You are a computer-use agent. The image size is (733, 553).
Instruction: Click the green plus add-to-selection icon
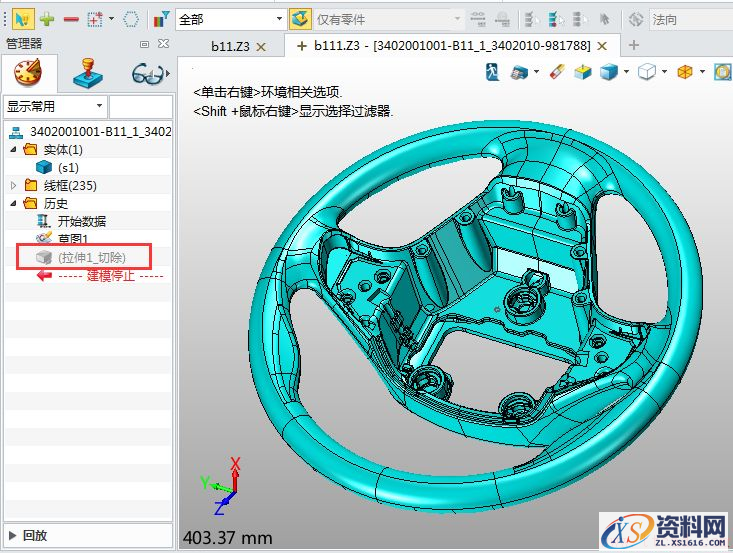tap(47, 19)
